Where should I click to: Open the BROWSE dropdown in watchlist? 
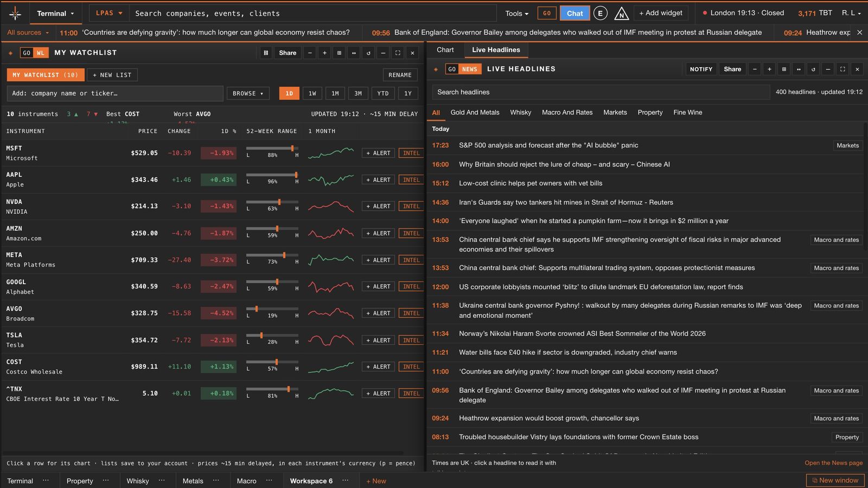248,93
